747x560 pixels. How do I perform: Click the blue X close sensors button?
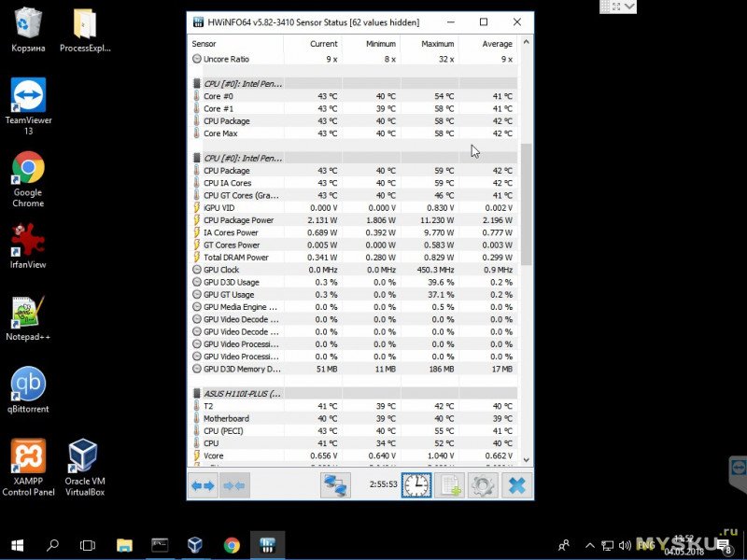tap(517, 485)
